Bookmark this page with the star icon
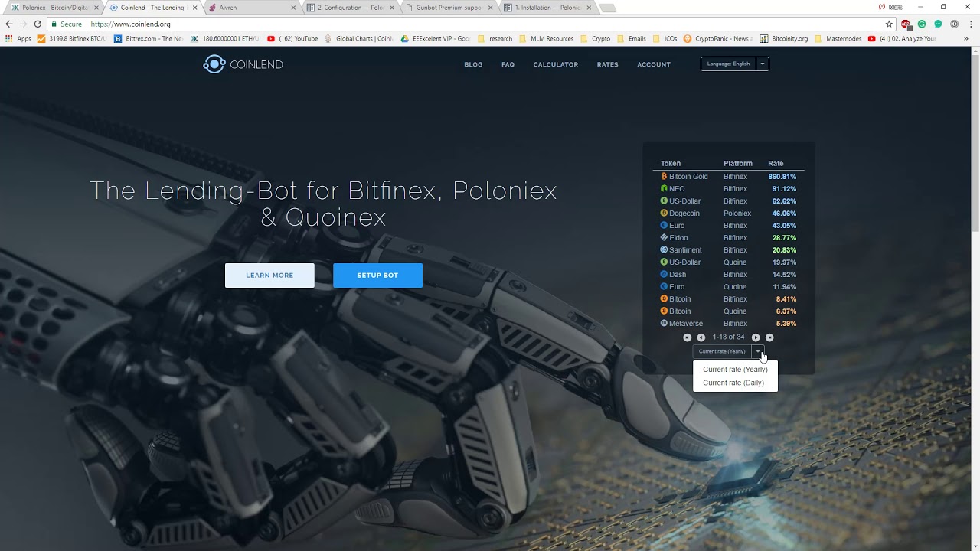Image resolution: width=980 pixels, height=551 pixels. [x=889, y=24]
